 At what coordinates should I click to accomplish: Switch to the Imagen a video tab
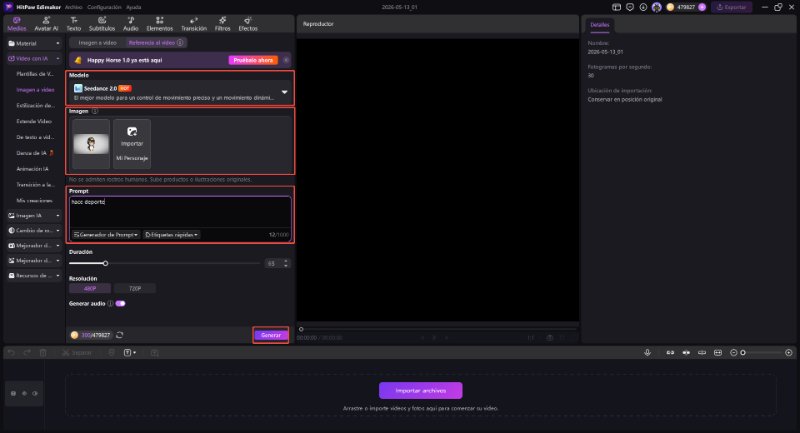[97, 43]
